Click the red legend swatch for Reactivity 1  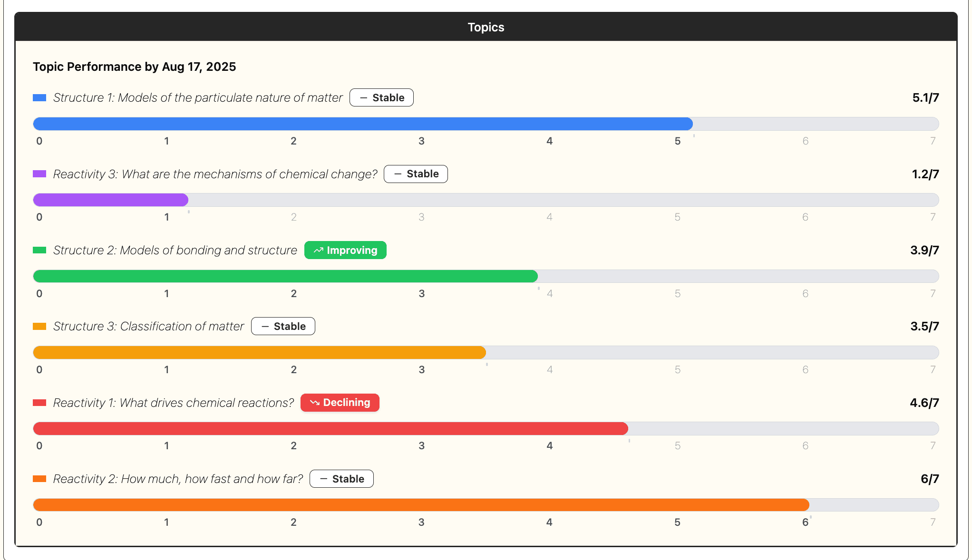[39, 403]
